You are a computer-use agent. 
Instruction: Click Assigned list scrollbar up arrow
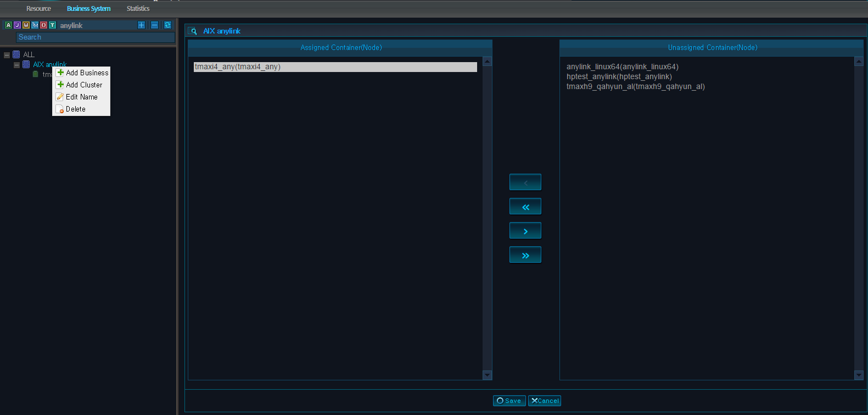(487, 62)
